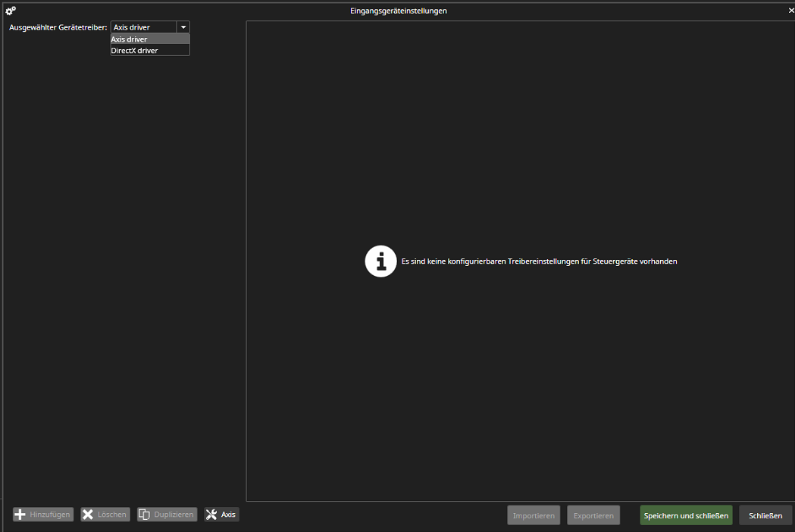Click the Duplizieren button
795x532 pixels.
[167, 515]
